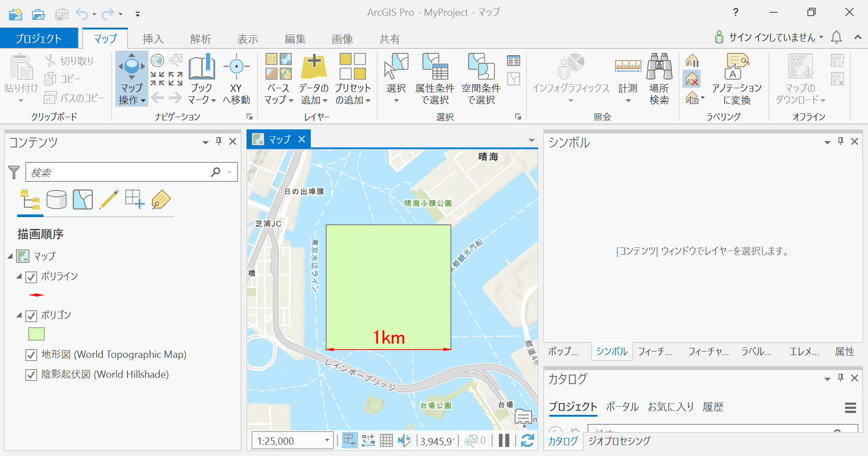Switch to the 挿入 ribbon tab

[x=153, y=39]
